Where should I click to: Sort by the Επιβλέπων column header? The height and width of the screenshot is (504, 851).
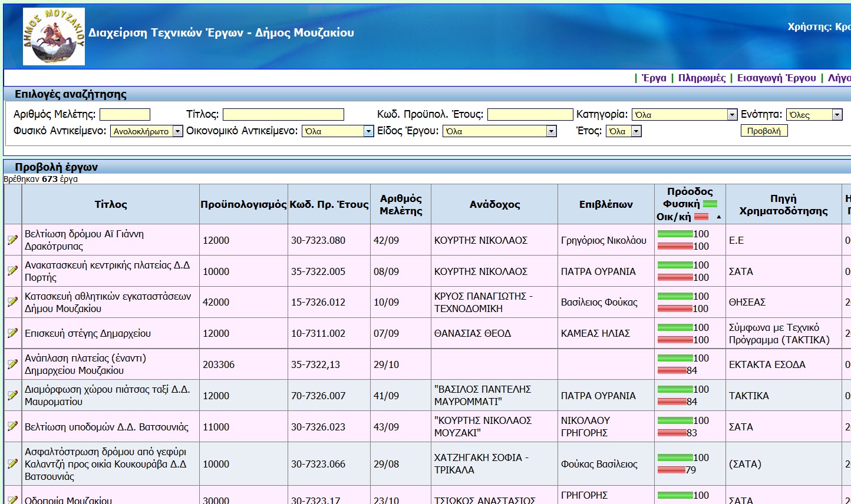[606, 204]
